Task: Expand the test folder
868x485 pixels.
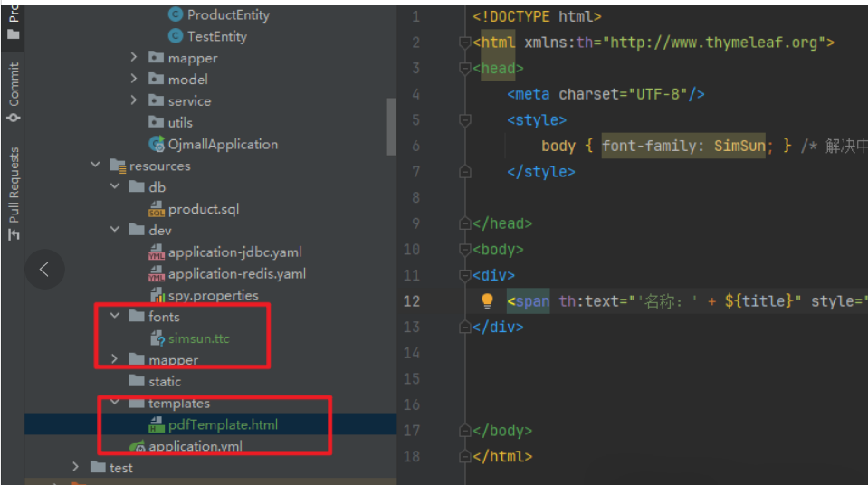Action: (76, 467)
